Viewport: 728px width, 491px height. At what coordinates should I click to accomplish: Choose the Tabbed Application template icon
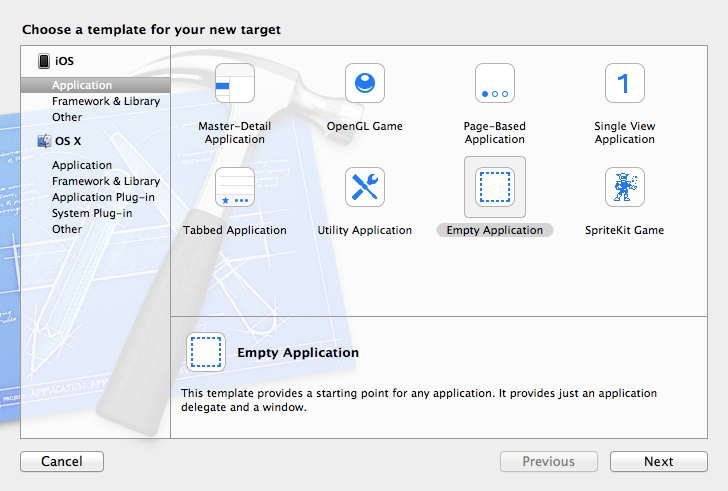(x=235, y=187)
